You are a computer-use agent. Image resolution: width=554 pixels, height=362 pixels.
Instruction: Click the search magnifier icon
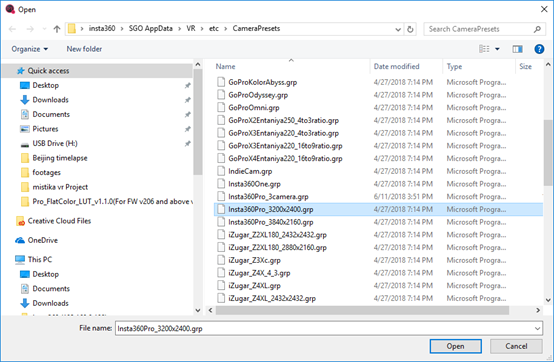pos(537,29)
